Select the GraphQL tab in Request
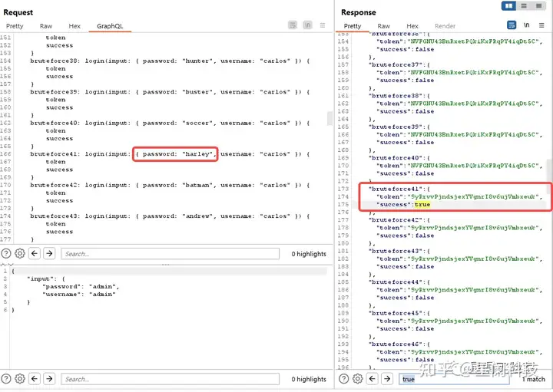Image resolution: width=553 pixels, height=392 pixels. [x=110, y=26]
